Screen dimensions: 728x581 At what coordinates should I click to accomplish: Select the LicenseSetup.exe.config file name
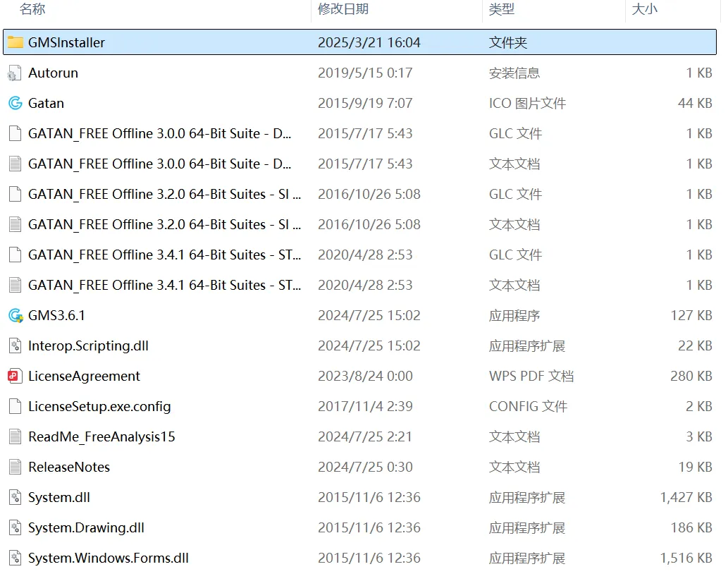coord(99,406)
